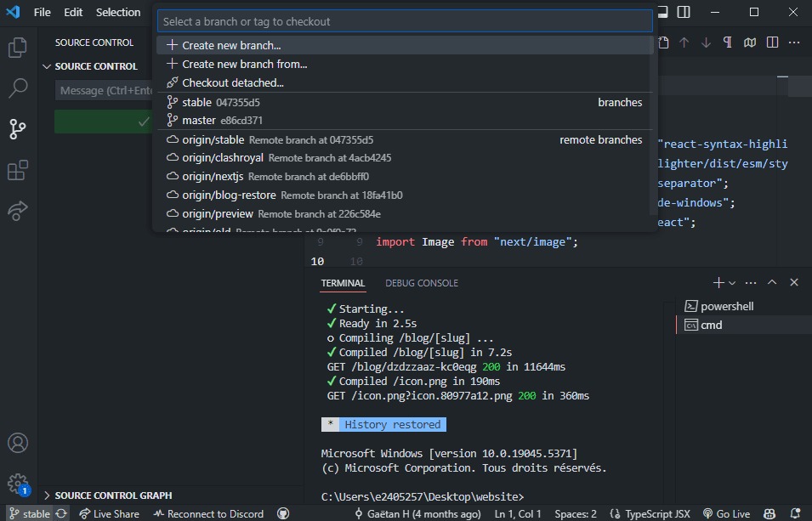Open the File menu
Image resolution: width=812 pixels, height=521 pixels.
[x=43, y=12]
